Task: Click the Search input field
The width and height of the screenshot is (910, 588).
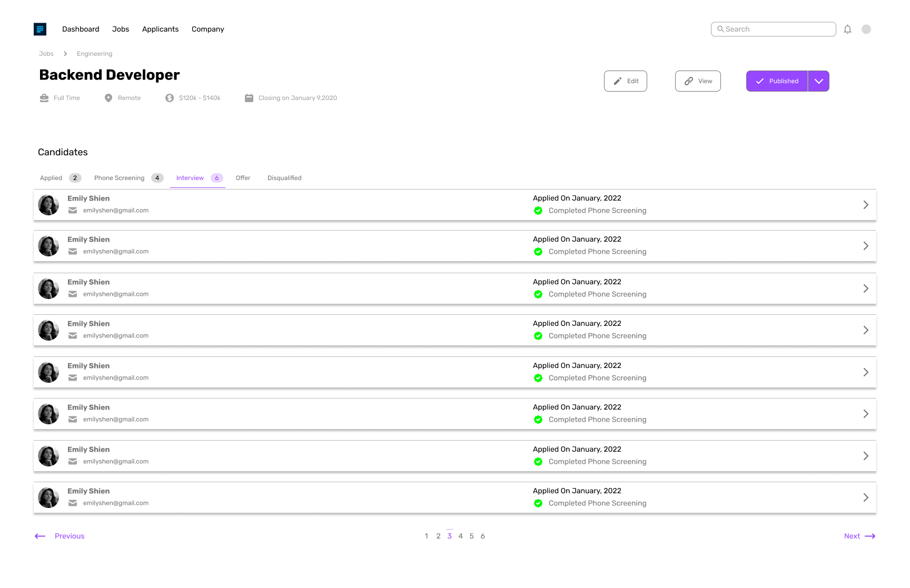Action: 773,29
